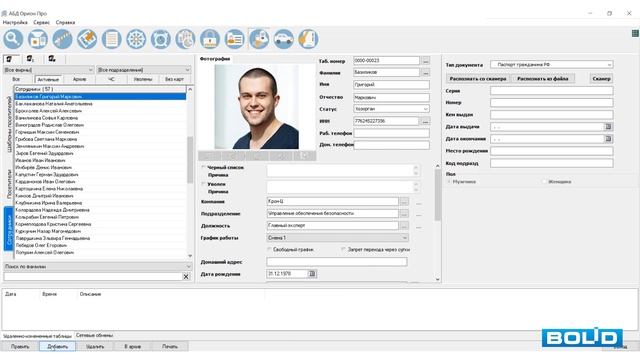
Task: Click the Править button
Action: (20, 347)
